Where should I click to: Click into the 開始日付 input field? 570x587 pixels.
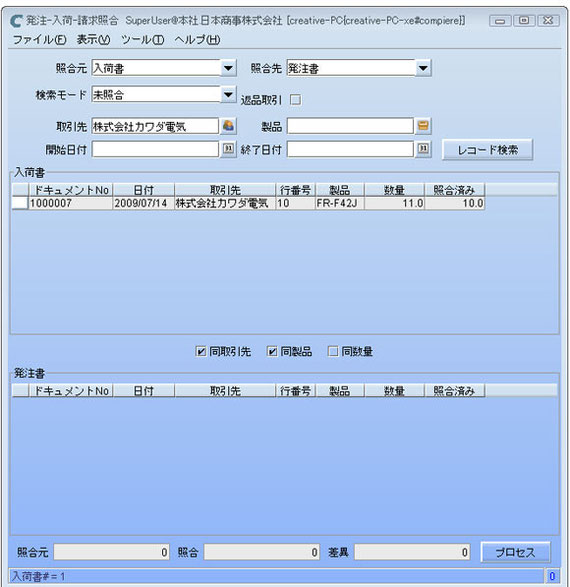pos(155,149)
